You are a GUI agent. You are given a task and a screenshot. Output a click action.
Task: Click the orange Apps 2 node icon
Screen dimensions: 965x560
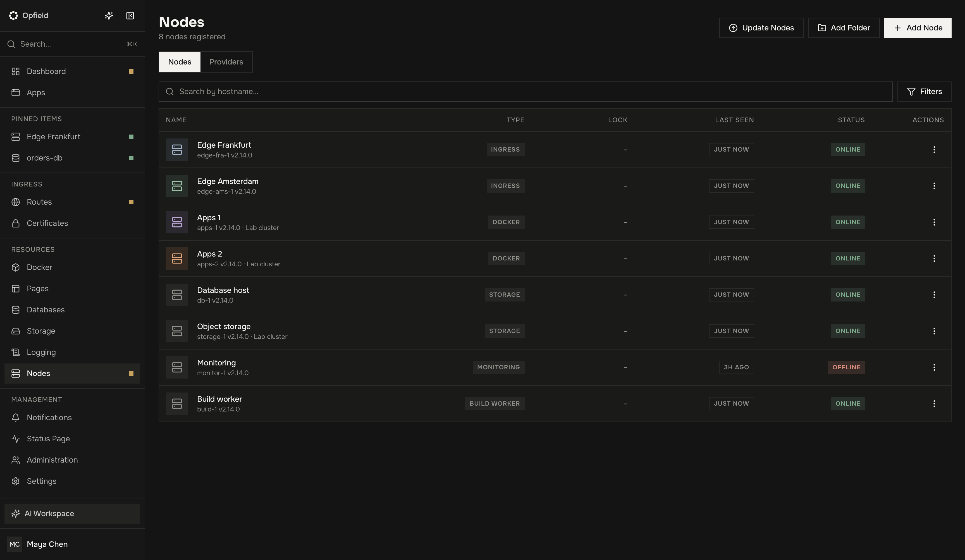(177, 259)
